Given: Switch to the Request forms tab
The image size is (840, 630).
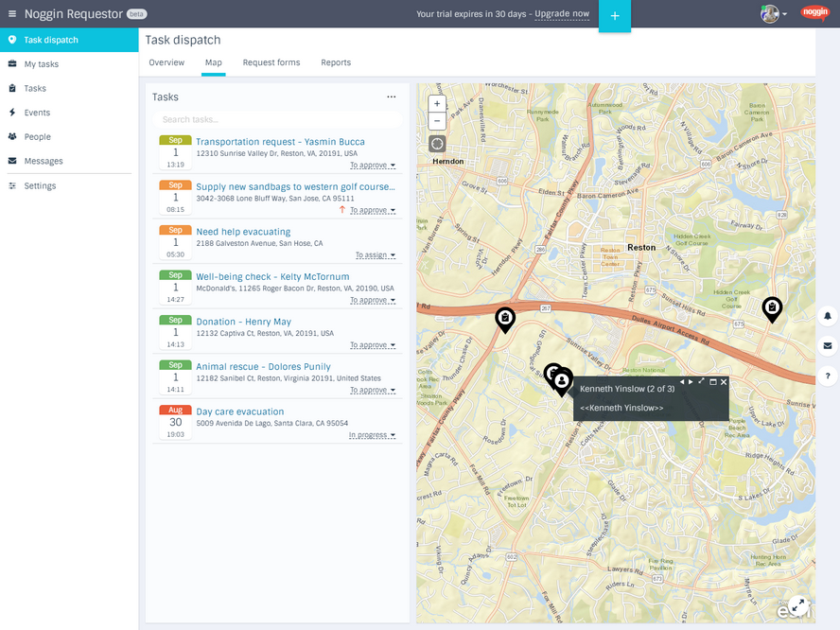Looking at the screenshot, I should 271,62.
